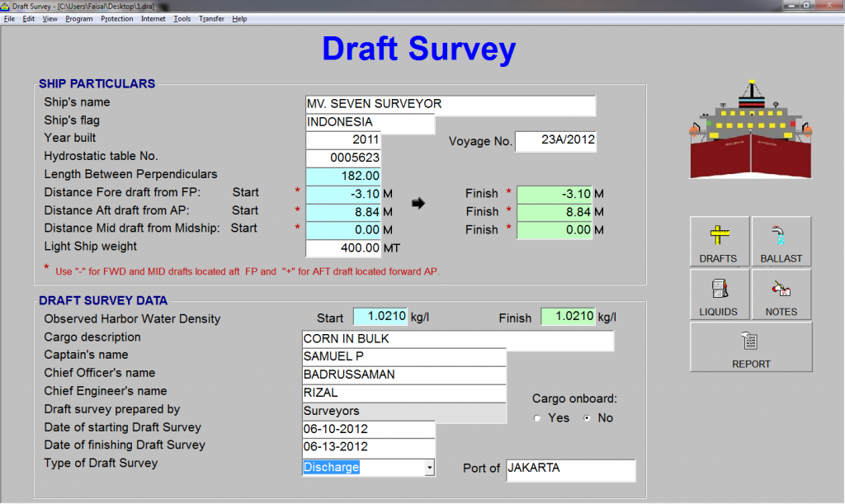The image size is (845, 504).
Task: Click the Port of field JAKARTA
Action: (571, 469)
